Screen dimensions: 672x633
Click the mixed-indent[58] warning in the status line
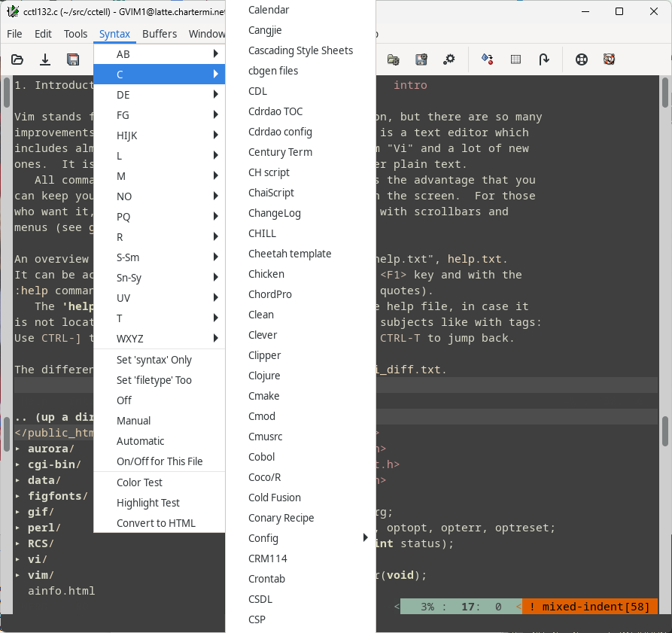tap(590, 607)
